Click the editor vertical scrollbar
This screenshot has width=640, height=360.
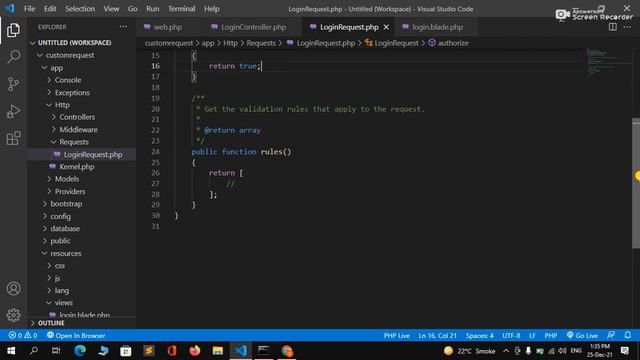click(636, 183)
